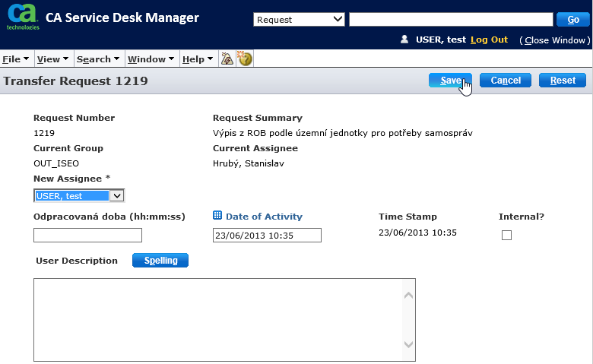
Task: Tick the Internal? checkbox
Action: (506, 235)
